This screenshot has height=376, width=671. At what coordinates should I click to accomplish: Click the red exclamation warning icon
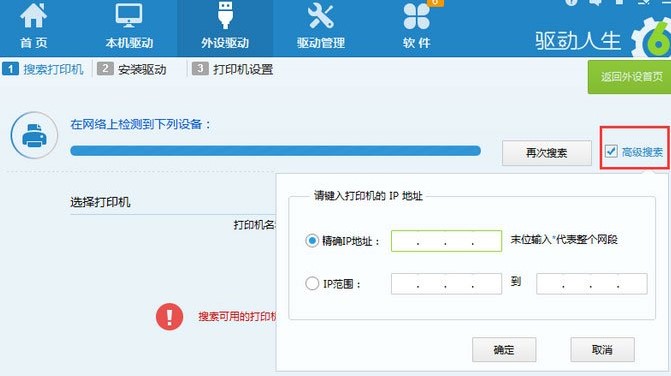point(169,317)
